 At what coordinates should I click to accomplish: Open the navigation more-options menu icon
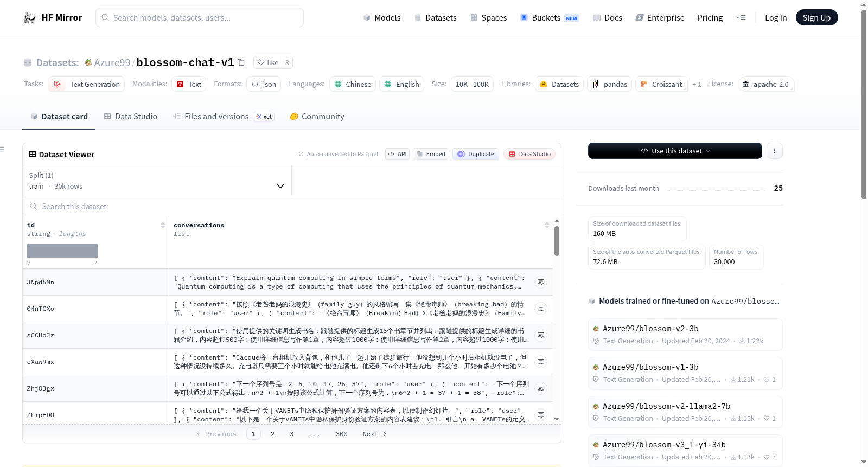tap(741, 17)
